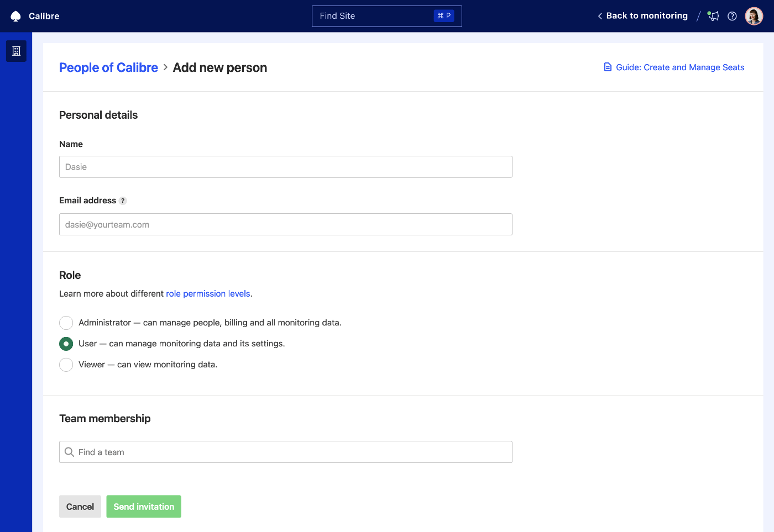This screenshot has height=532, width=774.
Task: Open profile menu via the avatar photo
Action: (754, 15)
